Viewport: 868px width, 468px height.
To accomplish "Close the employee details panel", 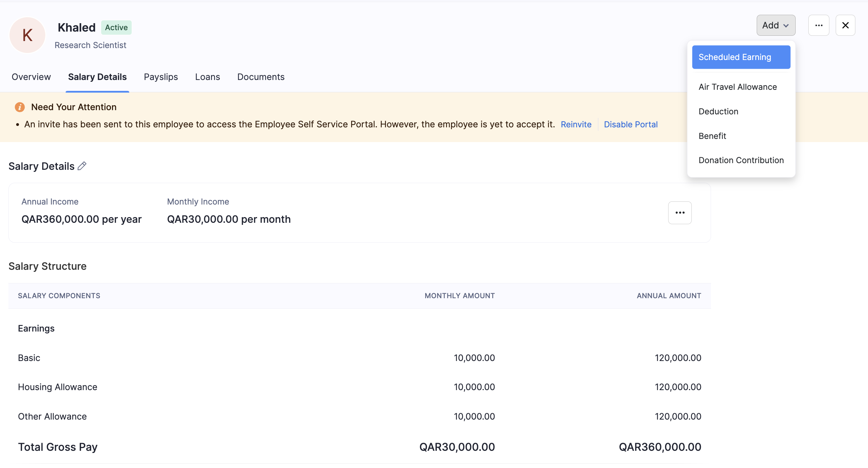I will tap(846, 25).
